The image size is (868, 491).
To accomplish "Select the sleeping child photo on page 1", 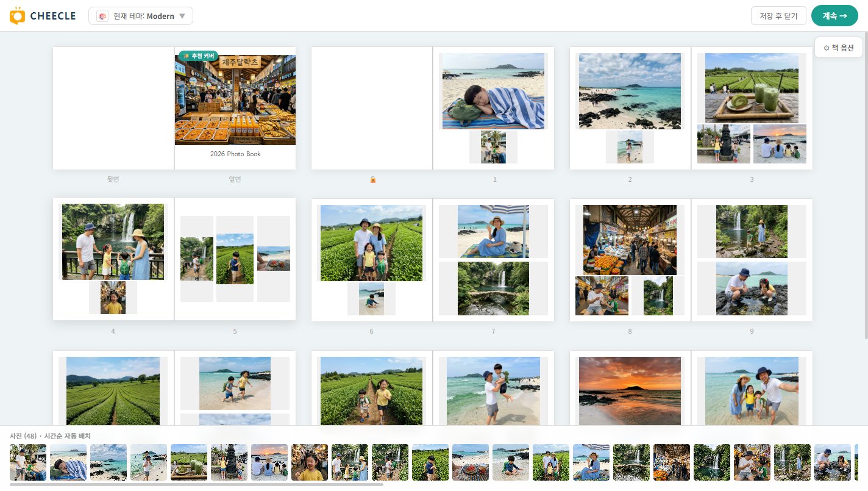I will (493, 91).
